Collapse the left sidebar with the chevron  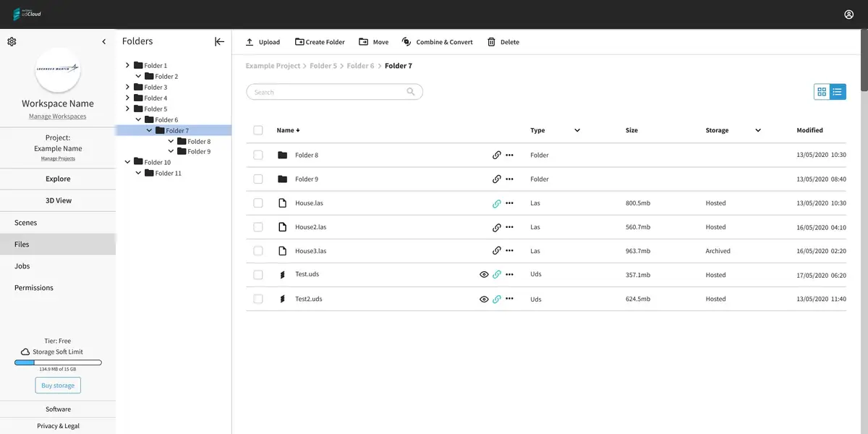pyautogui.click(x=104, y=42)
